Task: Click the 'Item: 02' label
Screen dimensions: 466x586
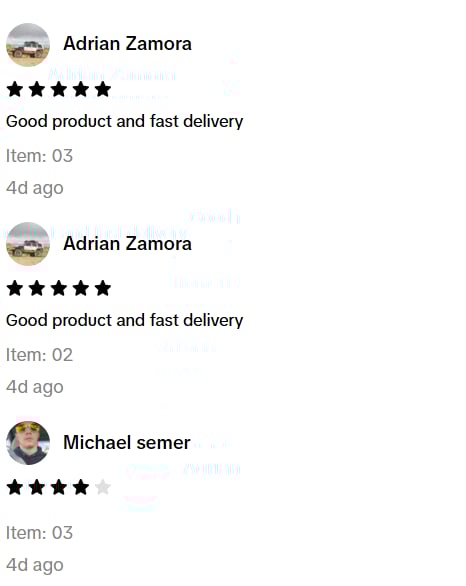Action: click(39, 355)
